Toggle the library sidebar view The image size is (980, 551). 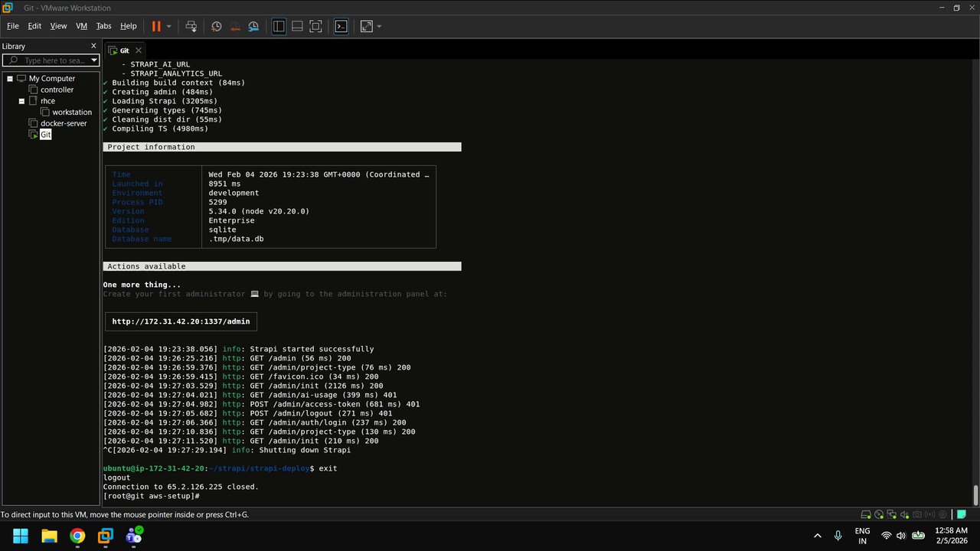tap(279, 26)
